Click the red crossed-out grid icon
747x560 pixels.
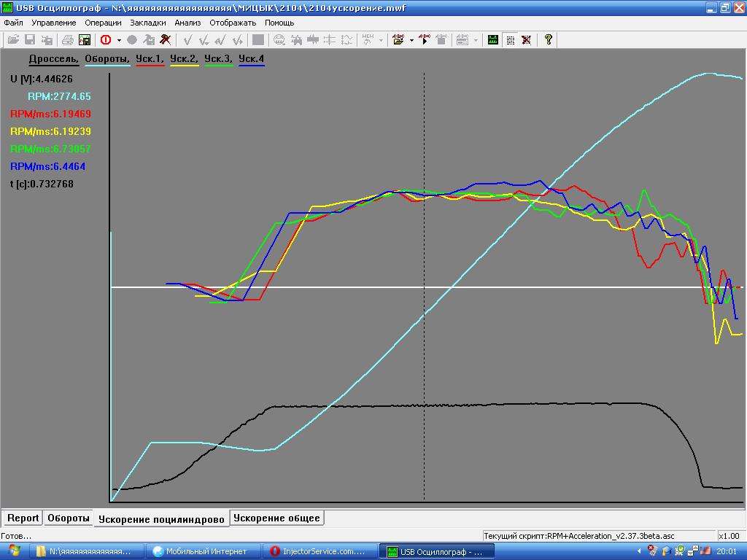point(525,40)
